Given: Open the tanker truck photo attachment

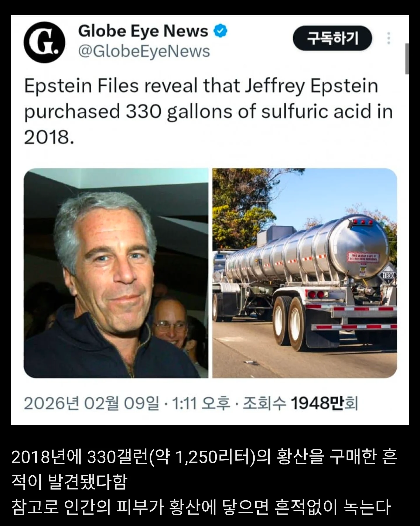Looking at the screenshot, I should pos(304,273).
